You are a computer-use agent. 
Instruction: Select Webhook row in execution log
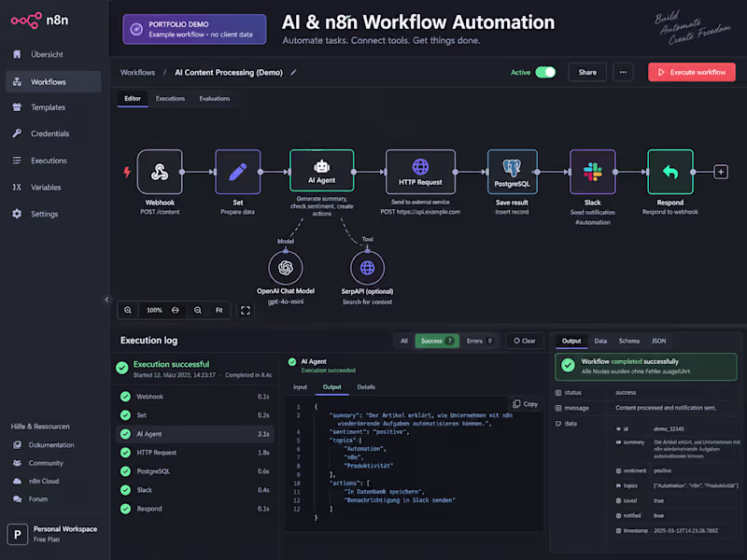click(x=195, y=397)
